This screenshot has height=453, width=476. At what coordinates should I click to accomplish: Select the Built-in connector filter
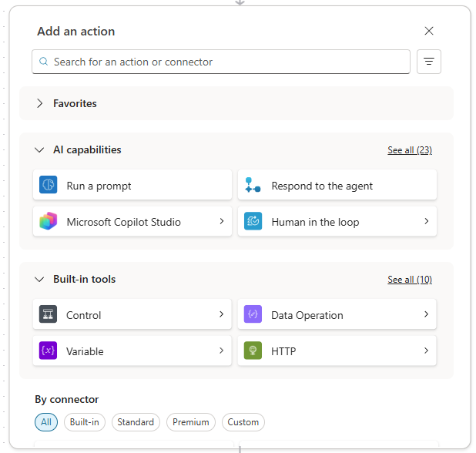pos(85,422)
